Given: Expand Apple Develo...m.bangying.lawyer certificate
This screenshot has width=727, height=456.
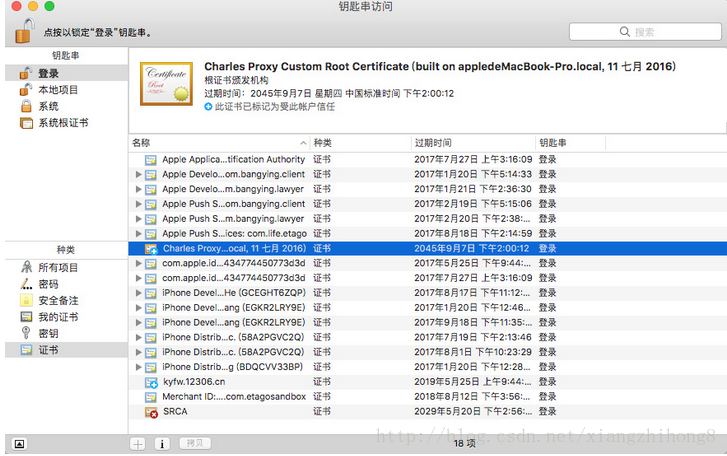Looking at the screenshot, I should coord(138,189).
